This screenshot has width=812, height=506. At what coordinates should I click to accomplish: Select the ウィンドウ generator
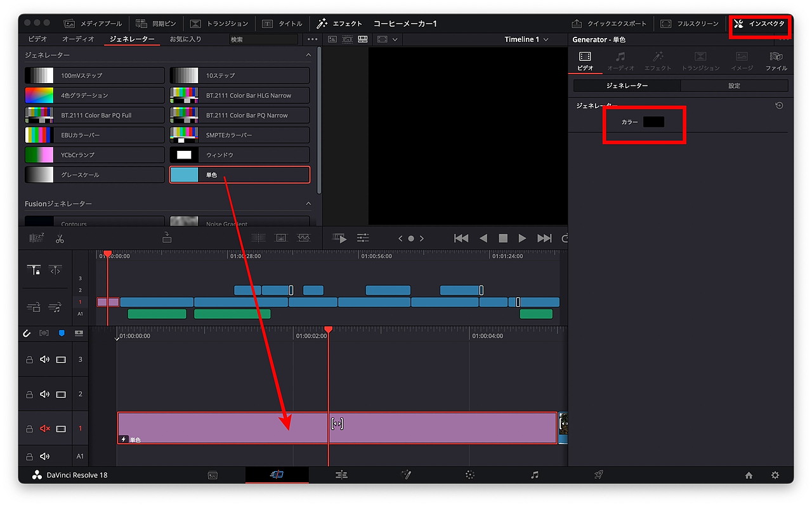(240, 155)
